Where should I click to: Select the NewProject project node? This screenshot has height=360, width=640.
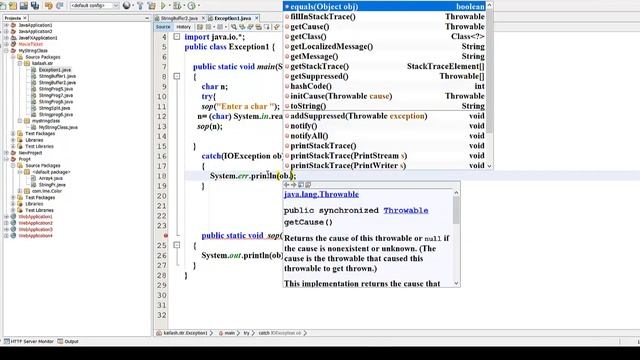30,153
